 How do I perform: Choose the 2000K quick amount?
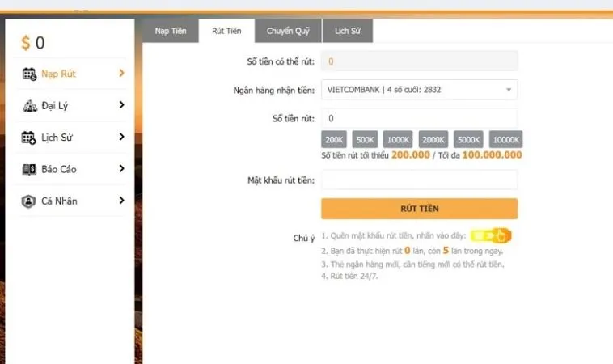433,140
